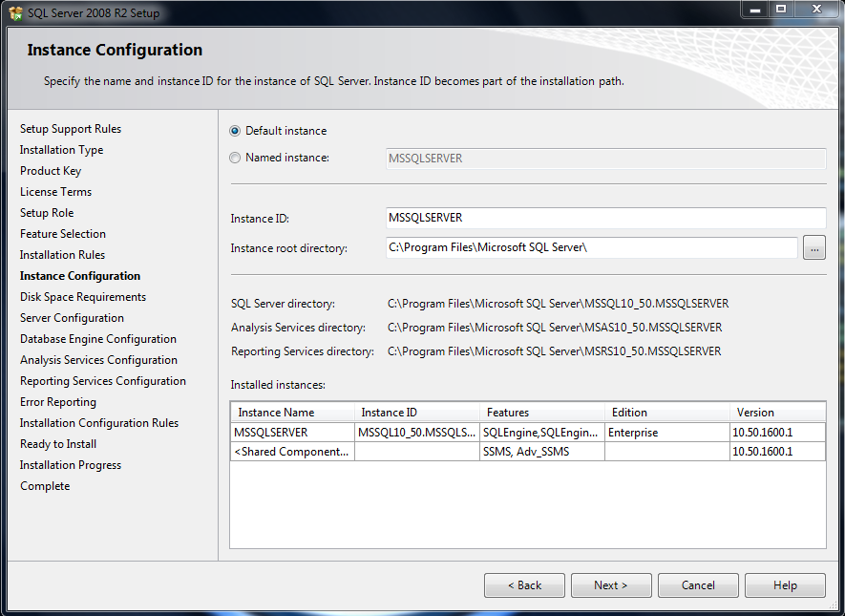Viewport: 845px width, 616px height.
Task: Proceed with the Next button
Action: (611, 585)
